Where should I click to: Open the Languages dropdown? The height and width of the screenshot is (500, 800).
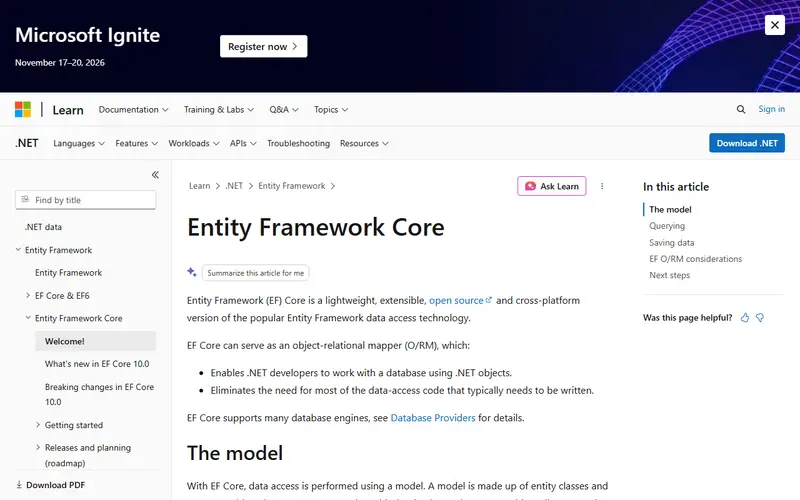79,143
